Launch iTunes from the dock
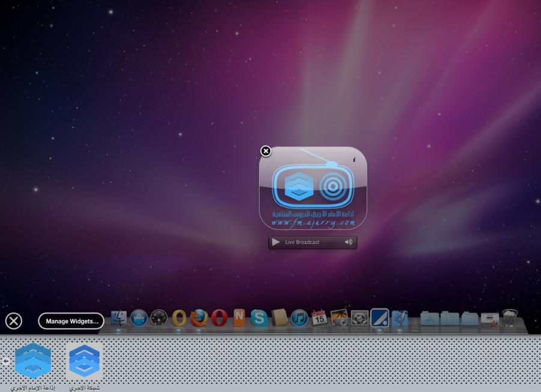This screenshot has width=541, height=392. pyautogui.click(x=299, y=317)
